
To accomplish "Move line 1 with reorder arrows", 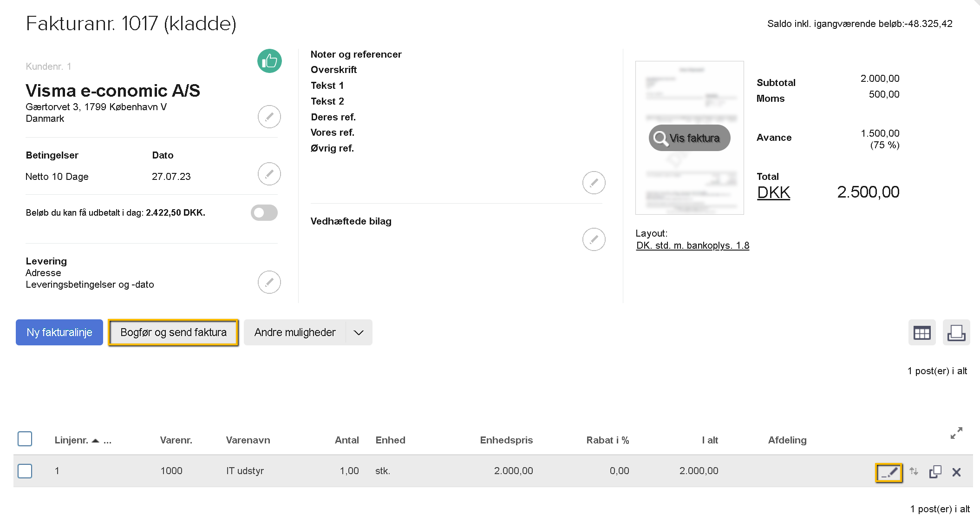I will point(914,471).
